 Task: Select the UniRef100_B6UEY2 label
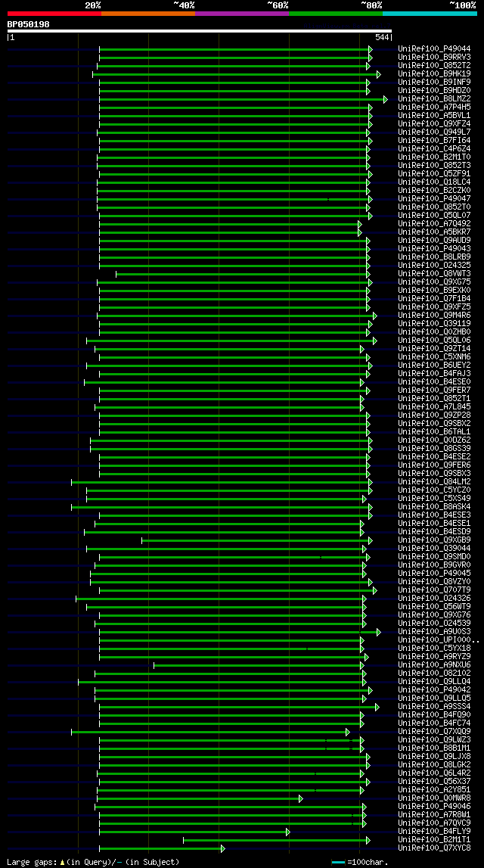click(434, 366)
